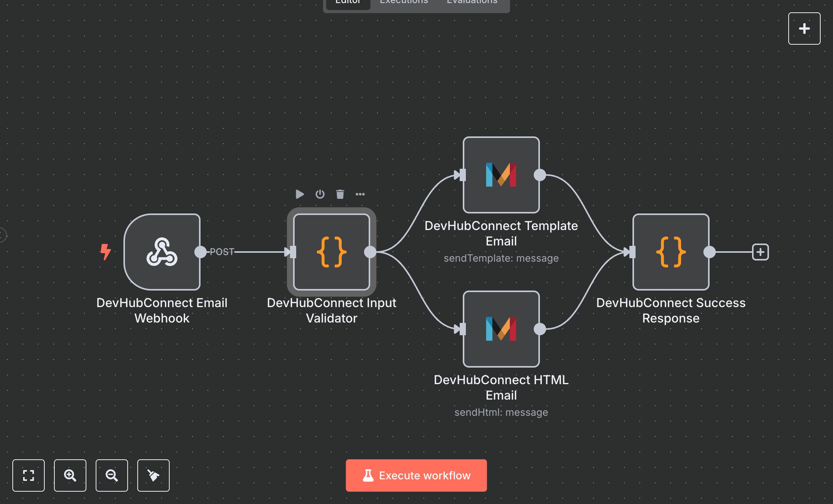Switch to the Evaluations tab
The image size is (833, 504).
point(471,3)
